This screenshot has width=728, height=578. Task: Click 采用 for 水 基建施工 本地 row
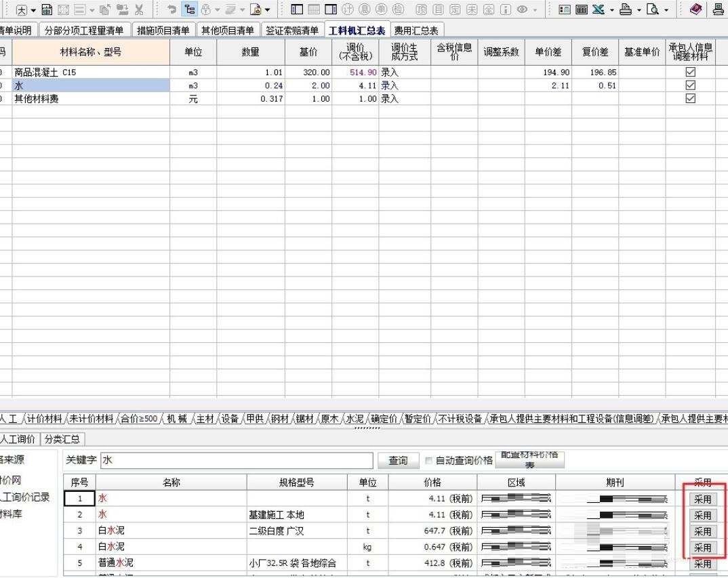(702, 516)
